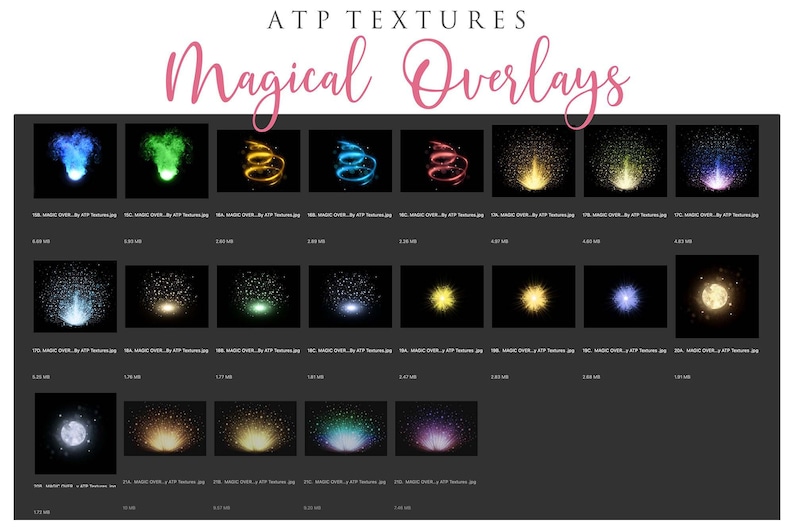Screen dimensions: 794x528
Task: Click file name '21A. MAGIC OVER...y ATP Textures .jpg'
Action: click(x=164, y=482)
